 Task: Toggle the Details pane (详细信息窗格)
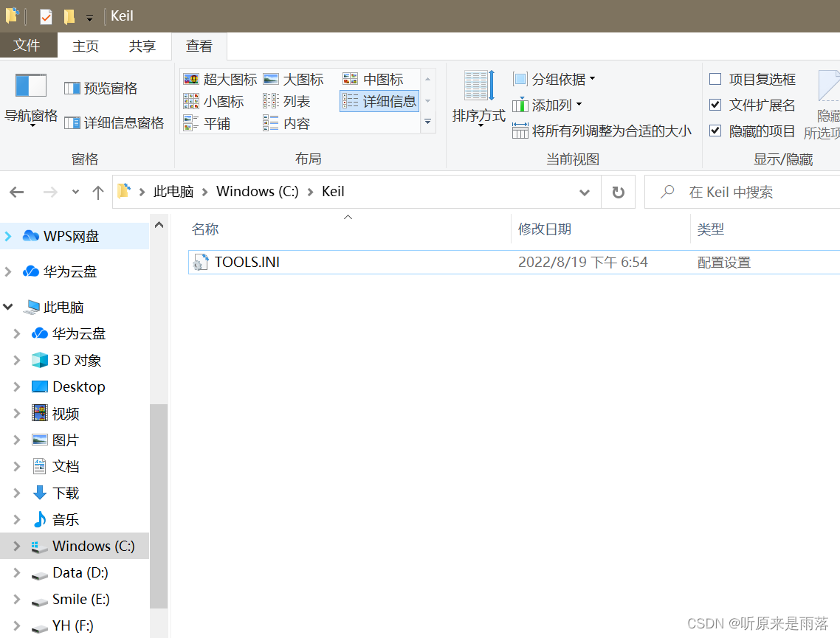pos(114,123)
